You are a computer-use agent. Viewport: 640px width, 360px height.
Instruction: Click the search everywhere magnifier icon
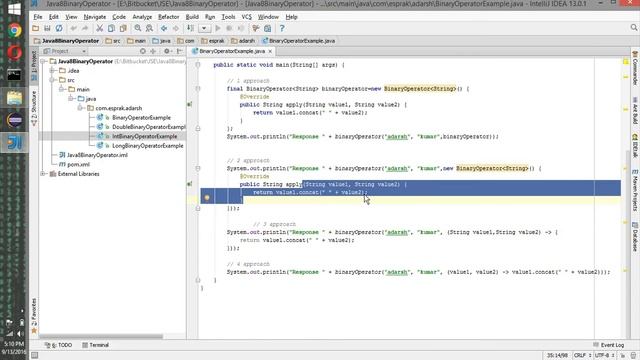coord(634,28)
